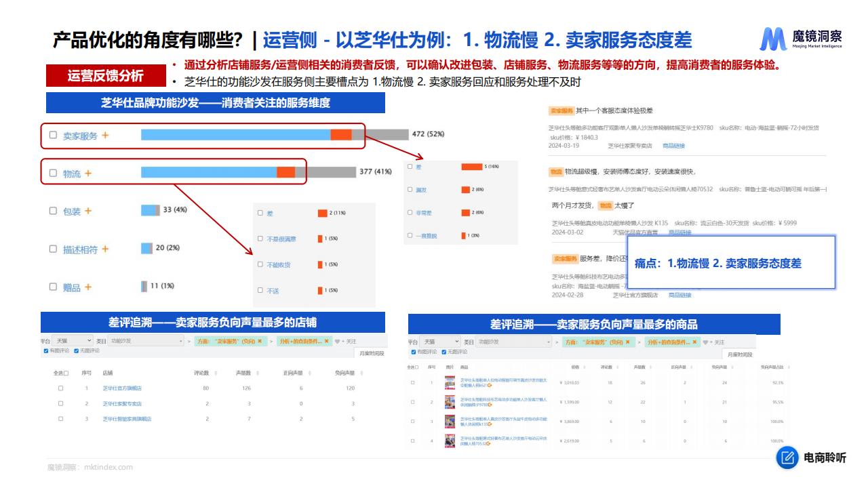
Task: Check the 漏发 keyword checkbox
Action: 410,190
